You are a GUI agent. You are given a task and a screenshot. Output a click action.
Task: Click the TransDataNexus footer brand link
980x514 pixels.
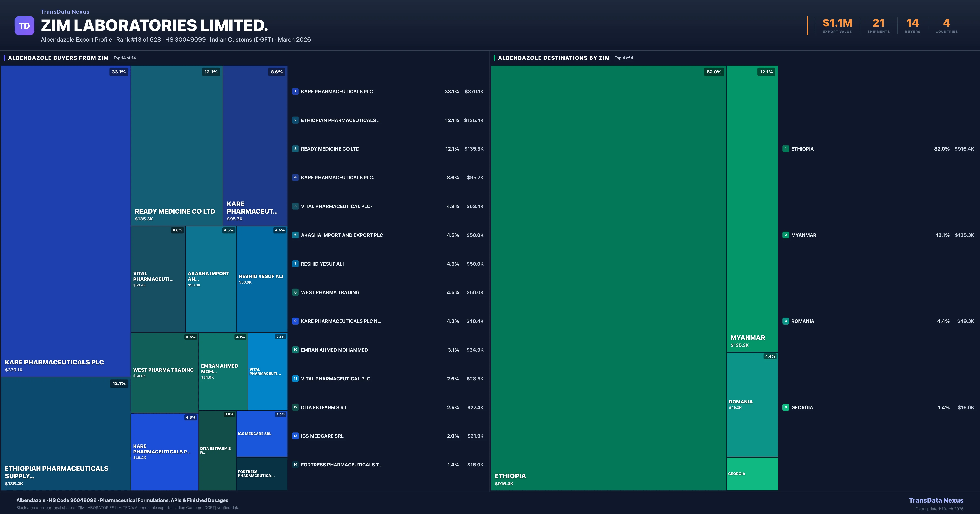936,500
